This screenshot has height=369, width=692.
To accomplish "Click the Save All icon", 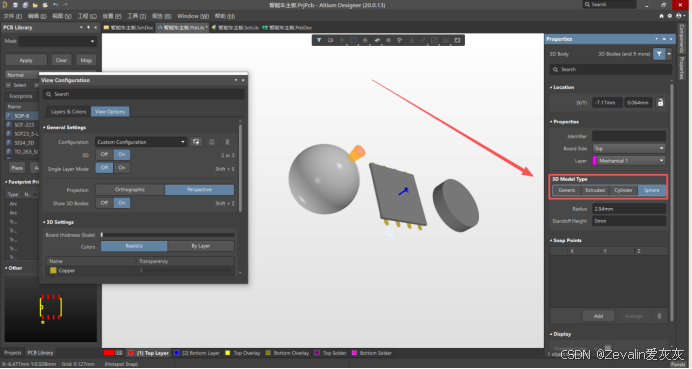I will point(25,5).
